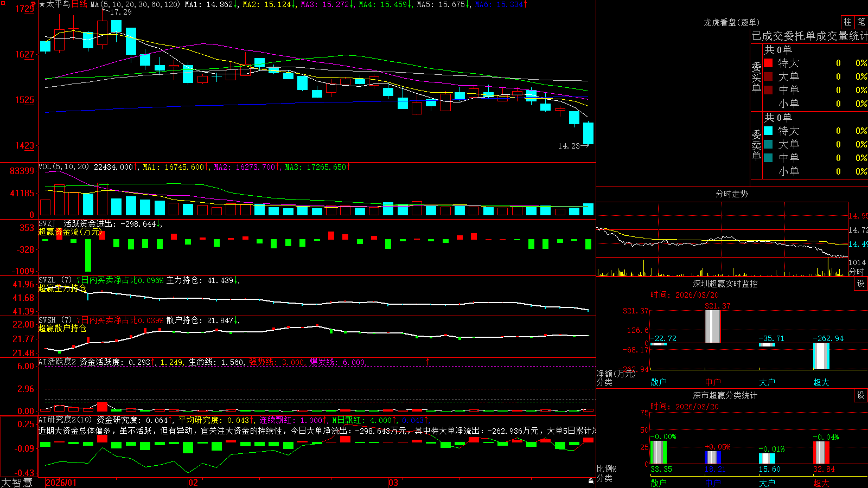Click the lock icon at chart bottom-right
This screenshot has height=488, width=868.
[x=591, y=481]
